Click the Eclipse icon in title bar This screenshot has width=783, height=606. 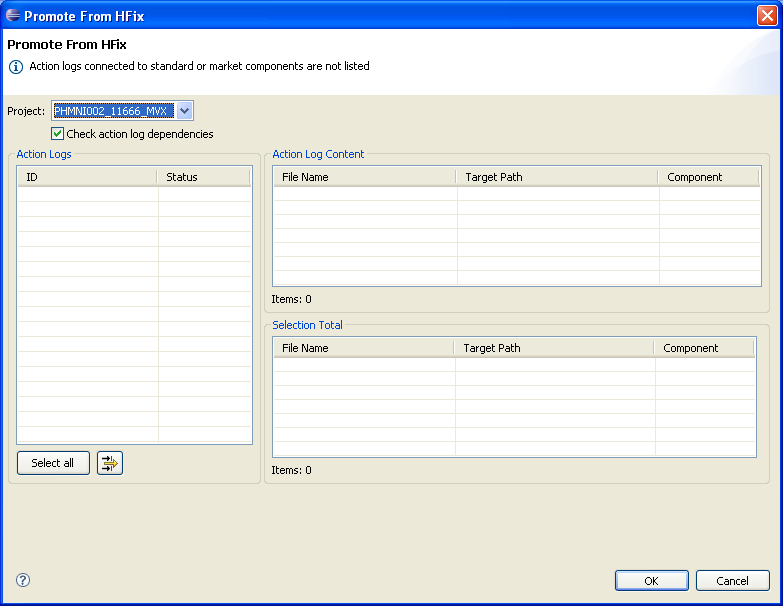pos(13,15)
